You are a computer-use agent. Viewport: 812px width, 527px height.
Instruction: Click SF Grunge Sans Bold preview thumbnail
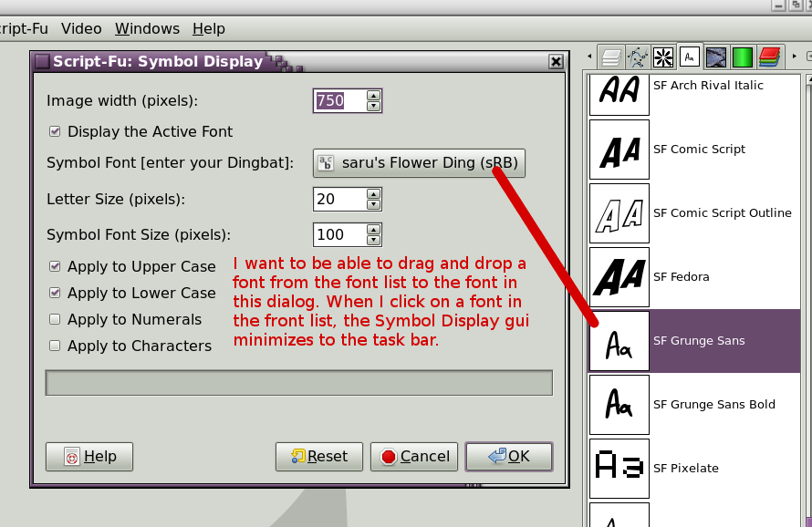point(619,404)
